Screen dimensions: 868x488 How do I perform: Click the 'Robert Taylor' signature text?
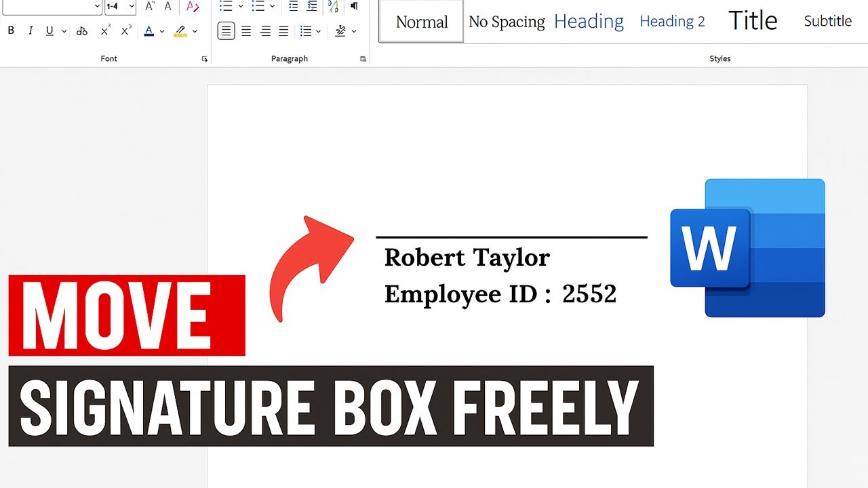pyautogui.click(x=467, y=258)
